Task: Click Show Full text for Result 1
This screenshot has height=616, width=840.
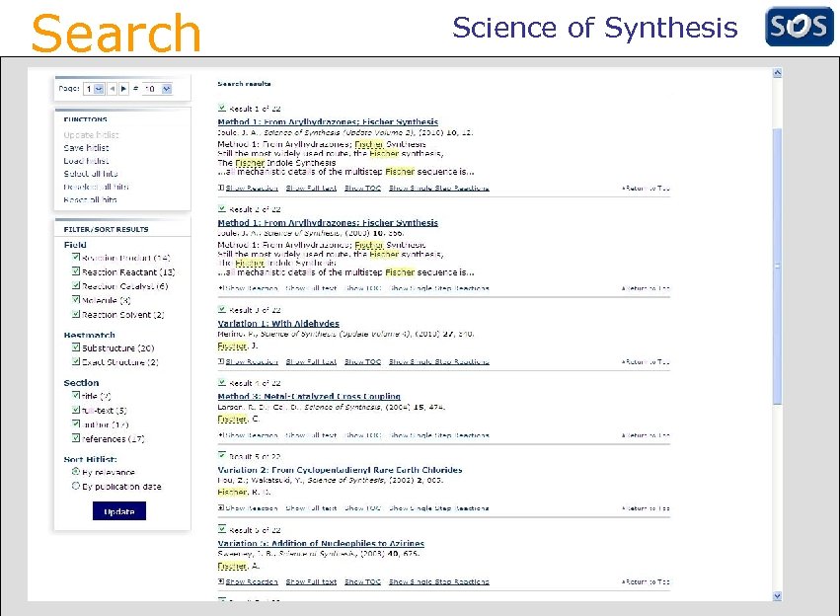Action: (x=311, y=188)
